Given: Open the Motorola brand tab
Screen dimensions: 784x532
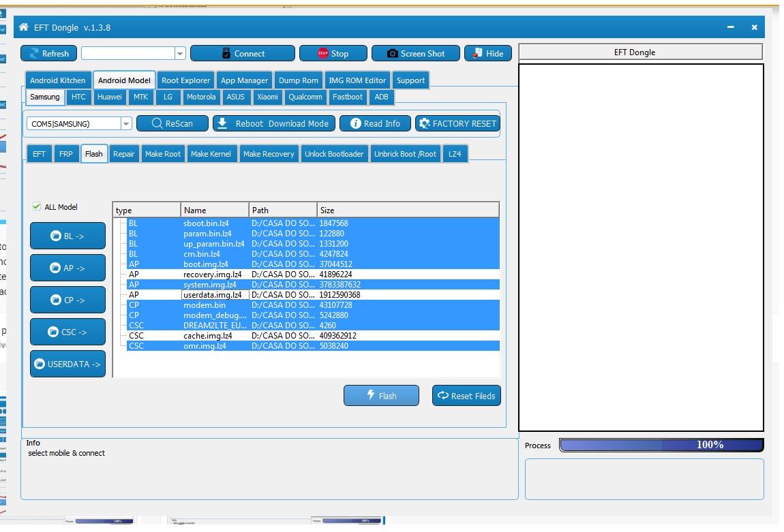Looking at the screenshot, I should click(201, 97).
